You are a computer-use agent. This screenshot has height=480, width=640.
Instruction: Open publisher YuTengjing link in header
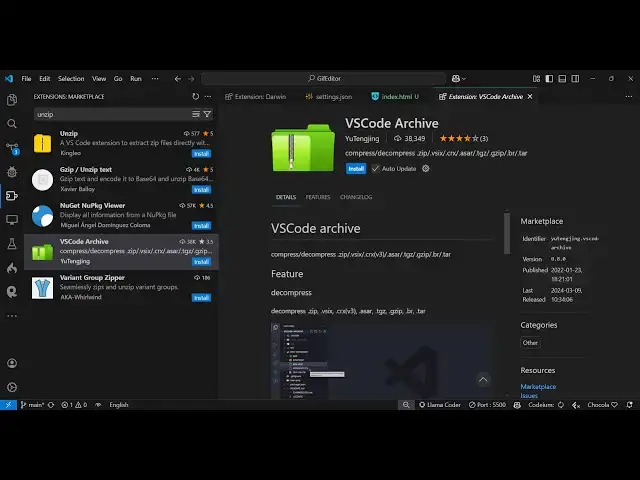point(362,139)
